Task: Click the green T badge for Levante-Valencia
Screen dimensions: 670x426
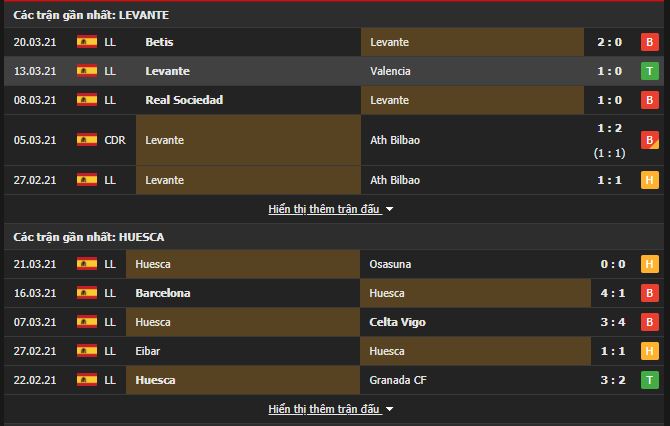Action: (x=649, y=71)
